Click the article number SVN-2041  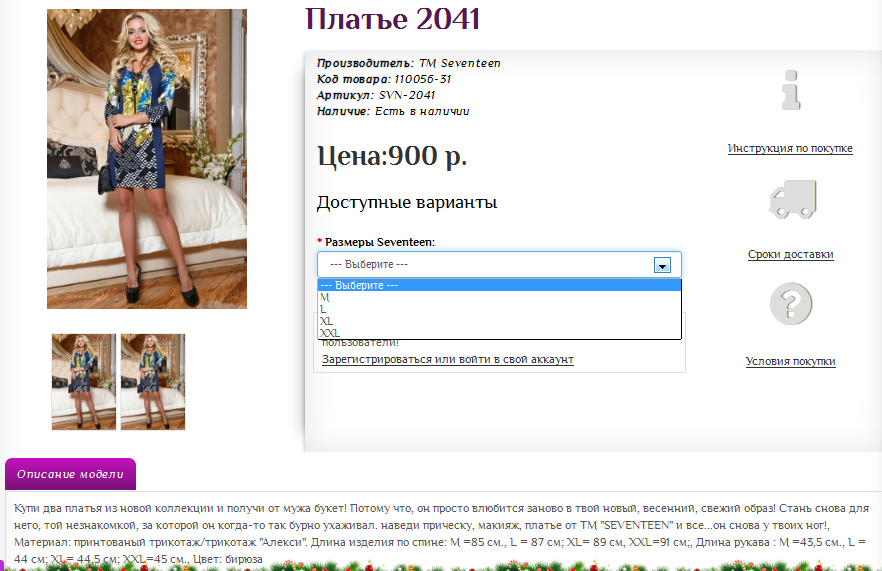click(x=407, y=95)
